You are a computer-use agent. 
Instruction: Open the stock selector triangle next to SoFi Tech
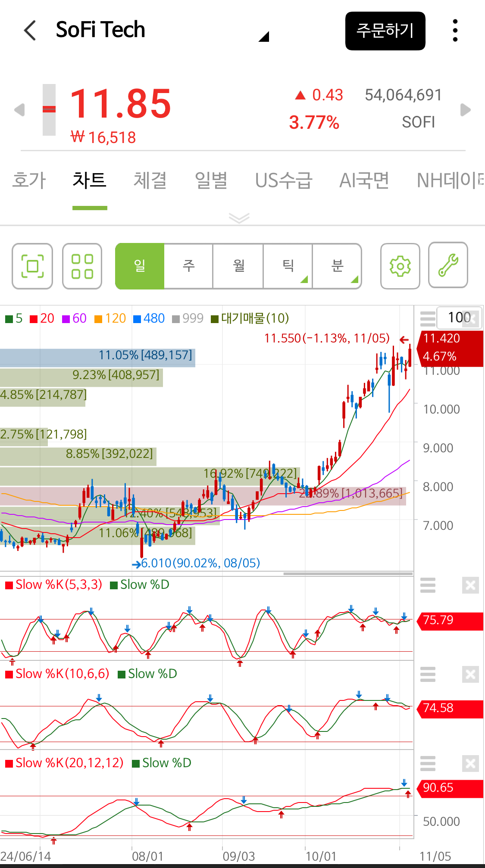[x=264, y=37]
